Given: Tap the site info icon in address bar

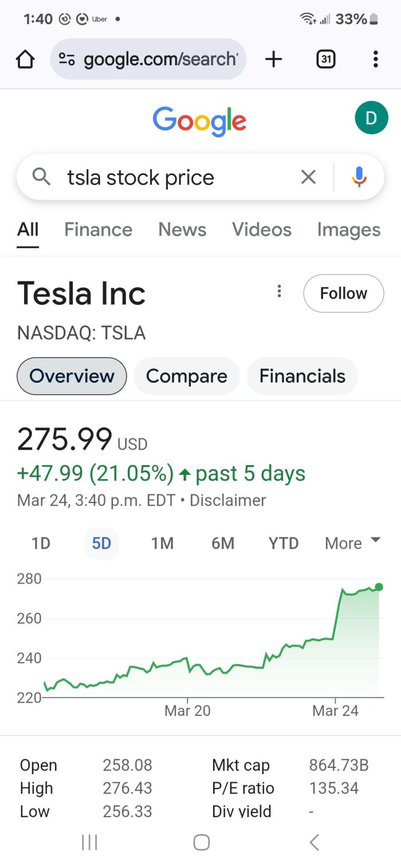Looking at the screenshot, I should [67, 59].
